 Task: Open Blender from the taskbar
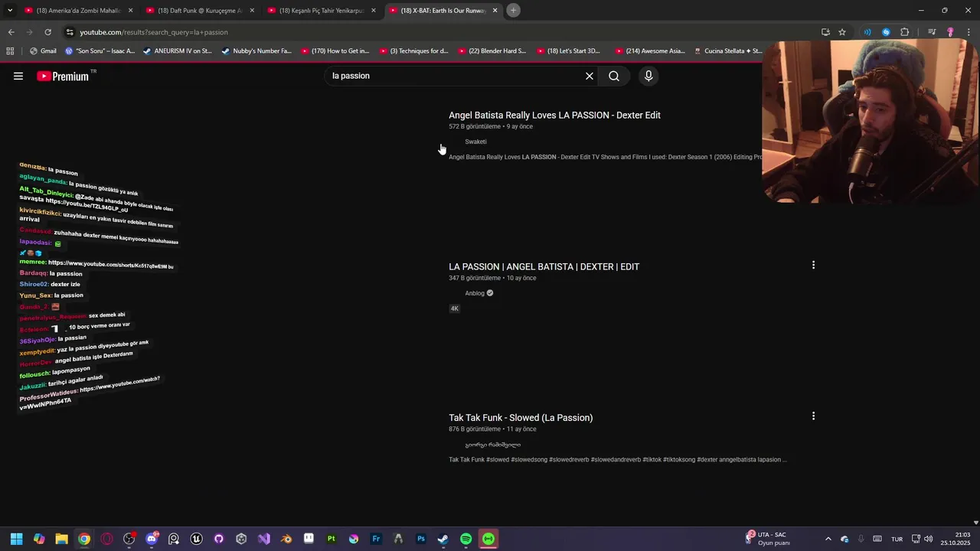(286, 539)
